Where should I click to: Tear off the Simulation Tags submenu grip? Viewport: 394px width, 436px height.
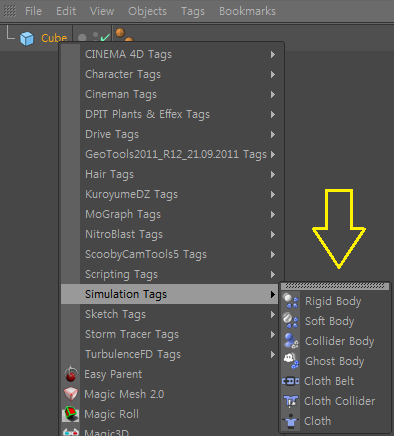coord(335,286)
